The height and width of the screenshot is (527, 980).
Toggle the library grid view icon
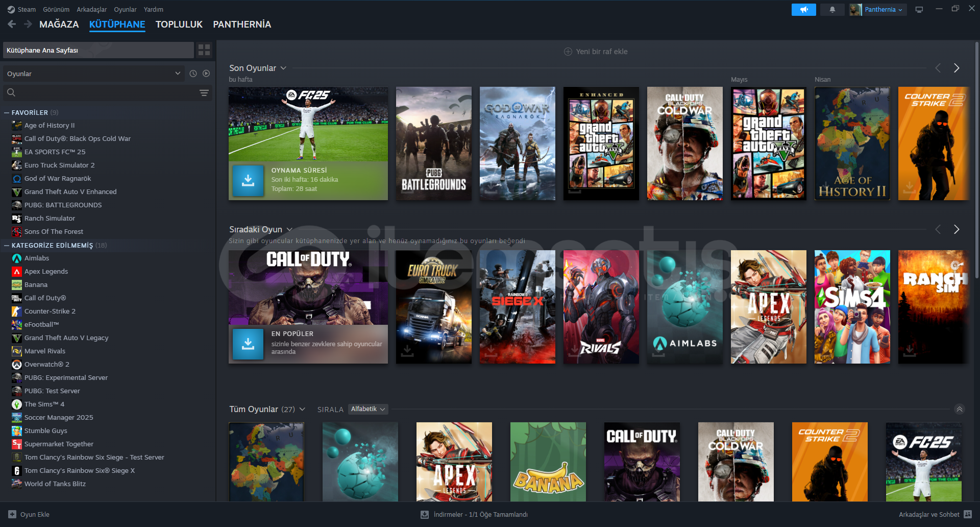coord(204,50)
